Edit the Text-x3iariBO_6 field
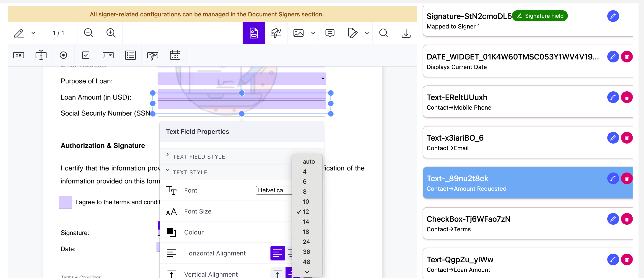This screenshot has width=644, height=278. point(613,138)
